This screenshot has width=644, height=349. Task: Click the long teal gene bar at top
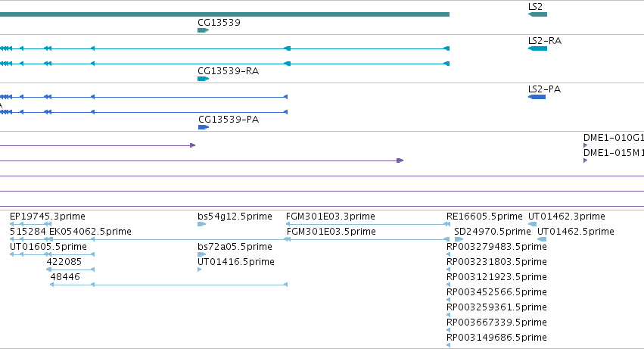(225, 14)
